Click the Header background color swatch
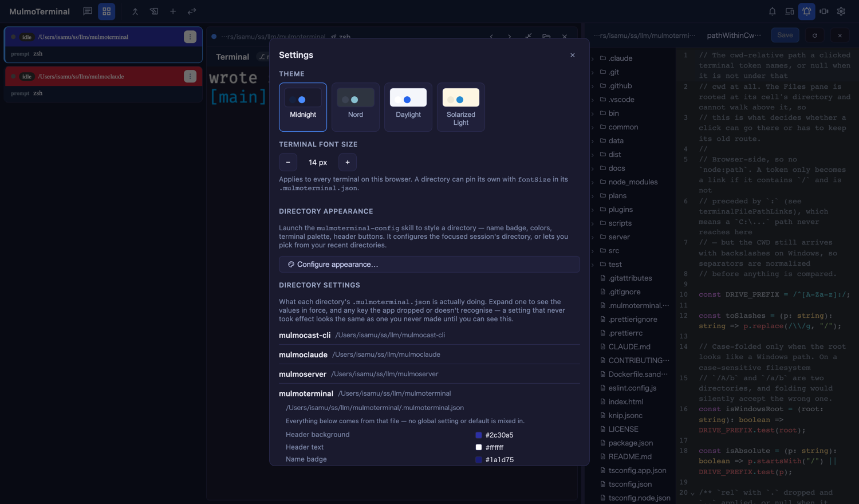 (479, 435)
